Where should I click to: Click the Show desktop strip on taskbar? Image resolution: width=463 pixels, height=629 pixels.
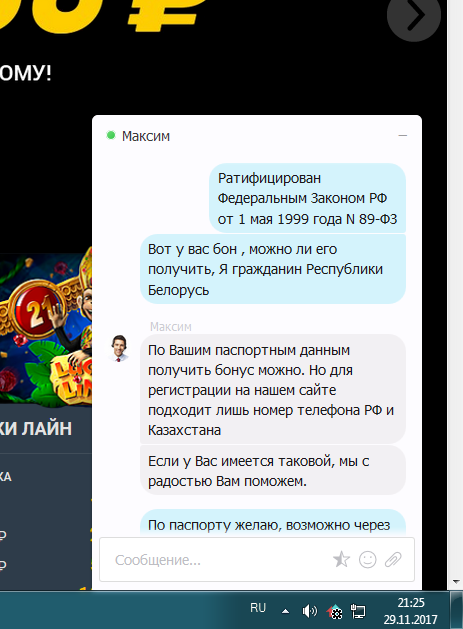coord(457,610)
